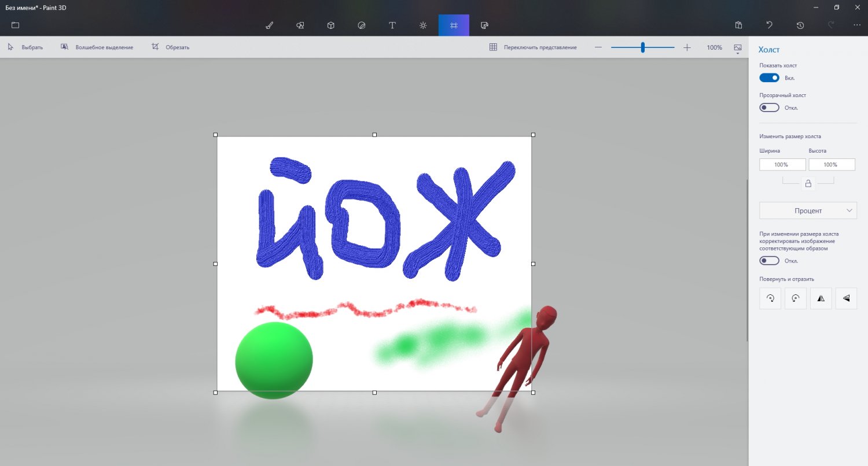Open the 2D shapes tool
Viewport: 868px width, 466px height.
pyautogui.click(x=300, y=25)
